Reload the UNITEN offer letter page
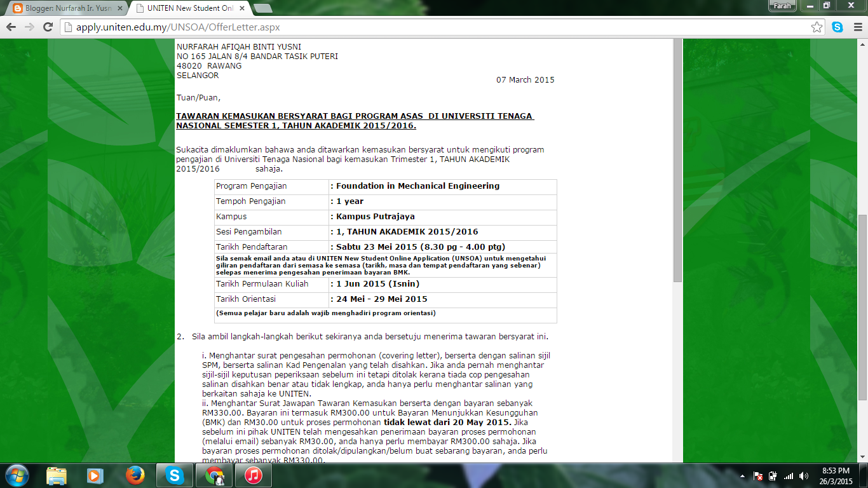This screenshot has width=868, height=488. pos(48,27)
